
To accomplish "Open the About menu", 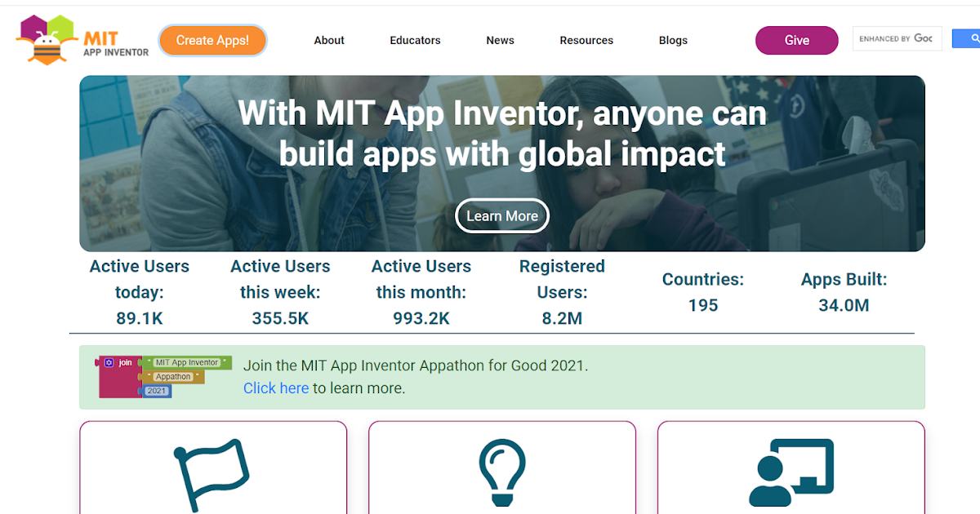I will pos(328,40).
